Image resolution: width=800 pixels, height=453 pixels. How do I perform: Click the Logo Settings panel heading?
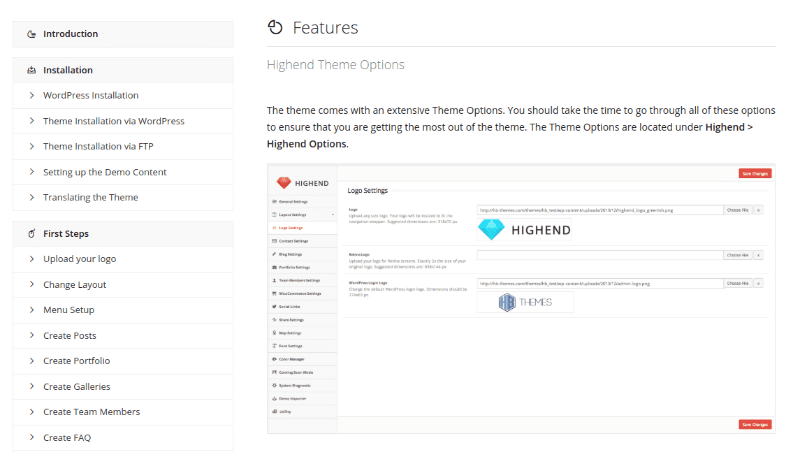coord(367,191)
